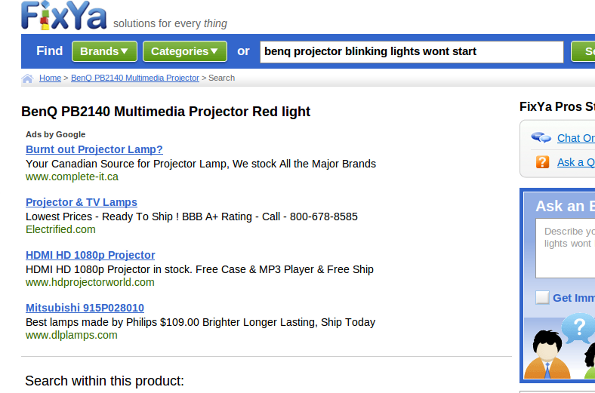Click the home icon in the breadcrumb
Screen dimensions: 595x393
coord(27,79)
